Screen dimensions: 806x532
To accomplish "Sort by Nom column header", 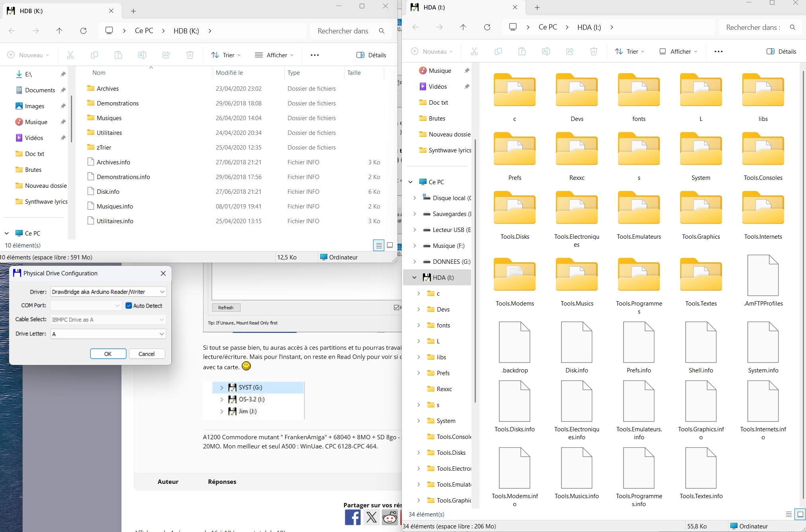I will point(99,72).
